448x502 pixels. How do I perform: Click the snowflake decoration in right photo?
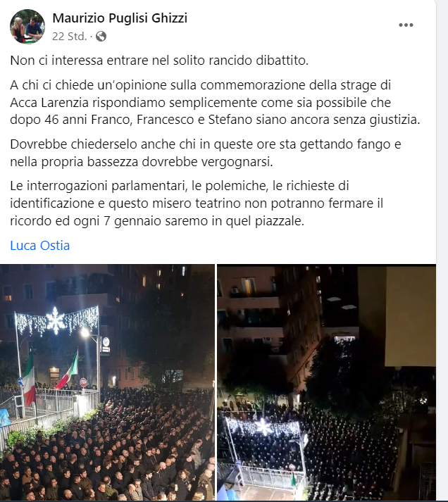(x=263, y=427)
